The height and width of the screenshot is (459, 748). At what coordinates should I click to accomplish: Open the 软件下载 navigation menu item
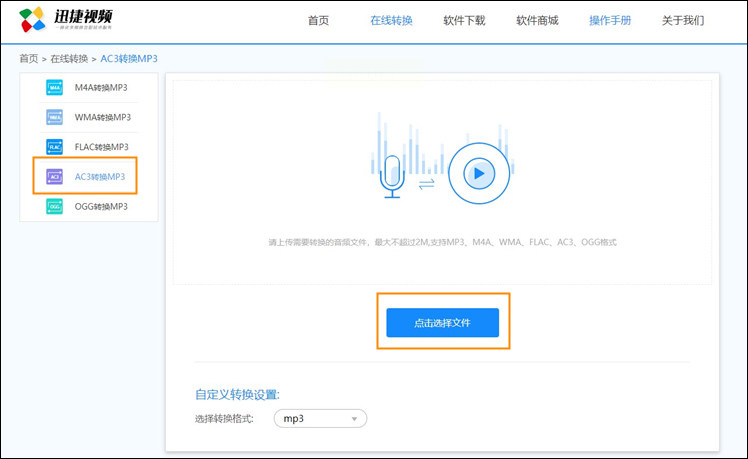(464, 21)
